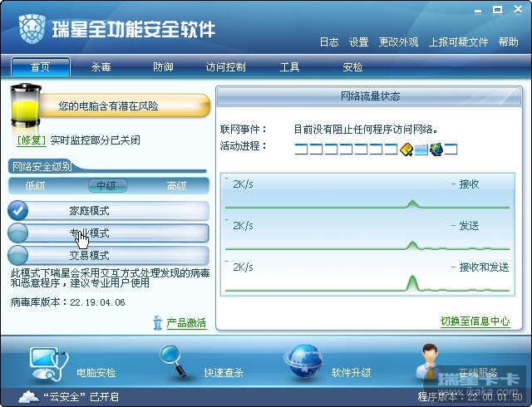
Task: Click the 接收 traffic graph
Action: coord(367,194)
